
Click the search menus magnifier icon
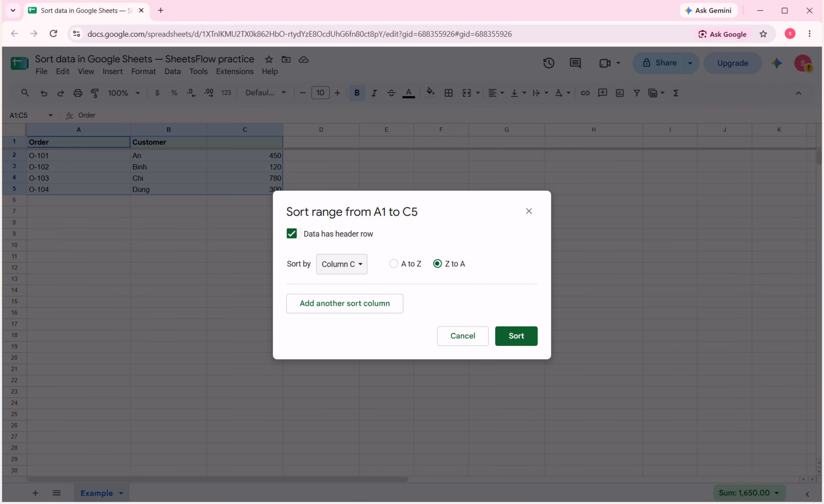[x=25, y=93]
